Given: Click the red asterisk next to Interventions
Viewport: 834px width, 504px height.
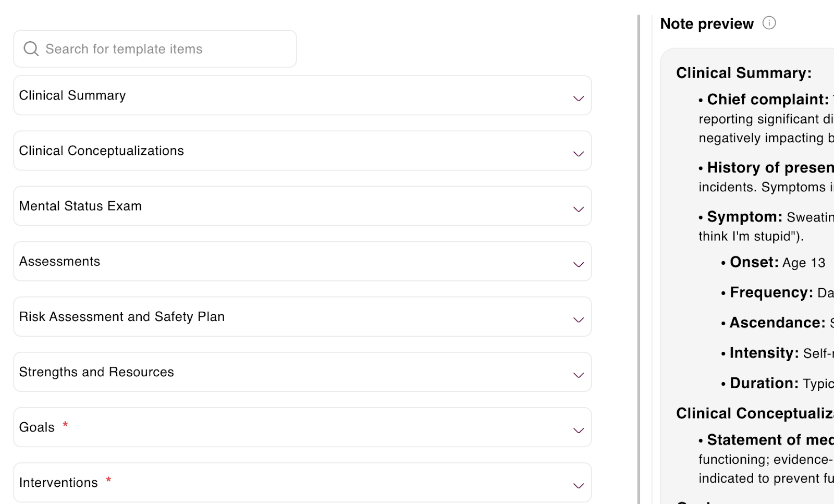Looking at the screenshot, I should coord(108,480).
